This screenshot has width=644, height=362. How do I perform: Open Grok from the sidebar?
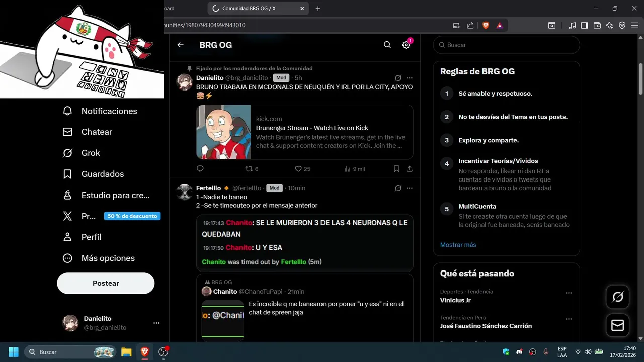[x=81, y=153]
